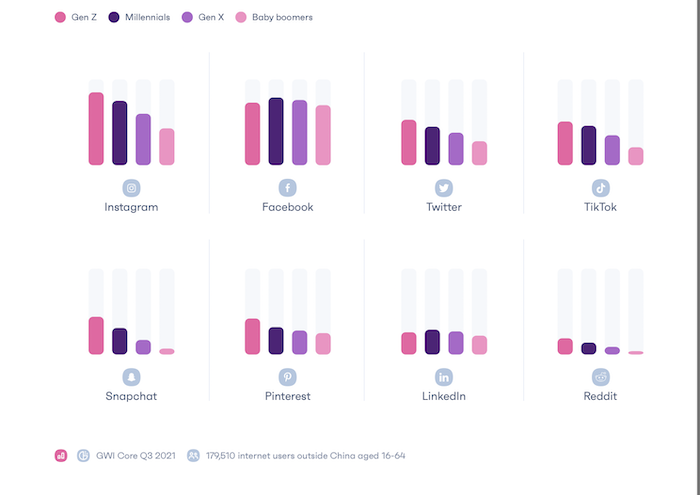Image resolution: width=700 pixels, height=495 pixels.
Task: Click Instagram's Gen Z bar
Action: (x=96, y=128)
